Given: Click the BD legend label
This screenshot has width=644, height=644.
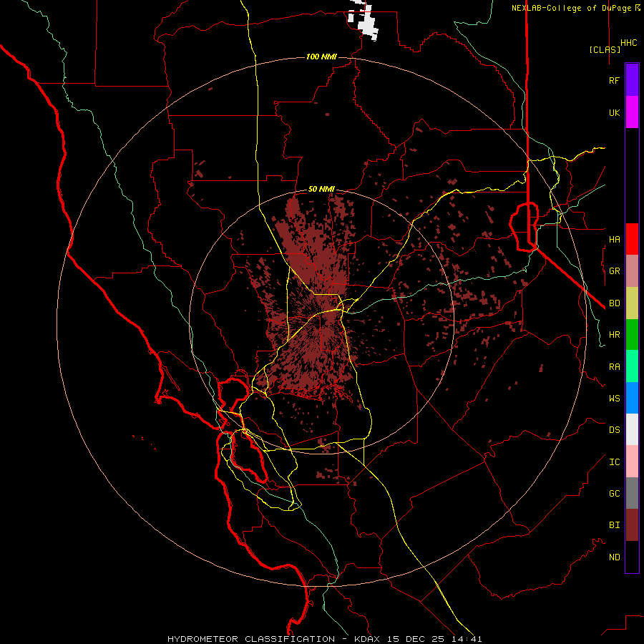Looking at the screenshot, I should click(x=614, y=303).
